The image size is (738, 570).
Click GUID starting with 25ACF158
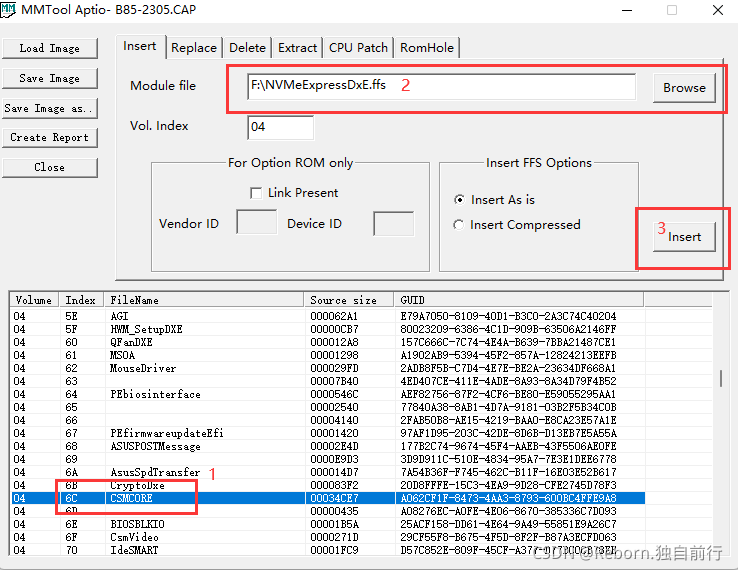[508, 524]
